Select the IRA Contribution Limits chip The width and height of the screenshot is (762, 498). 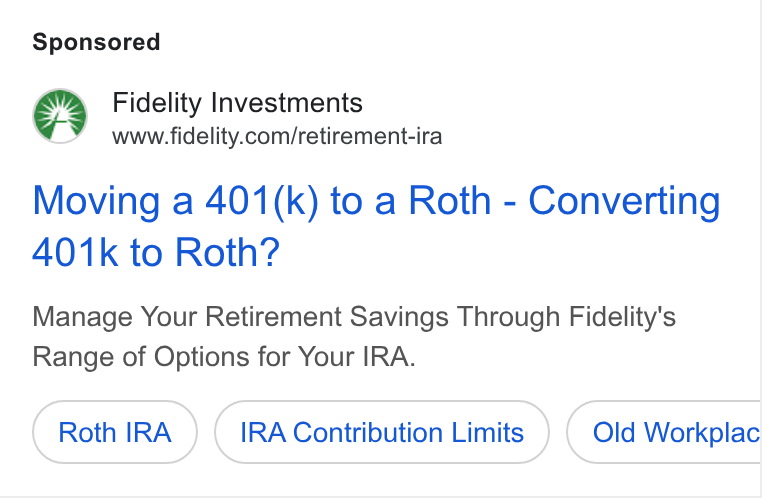pos(382,432)
